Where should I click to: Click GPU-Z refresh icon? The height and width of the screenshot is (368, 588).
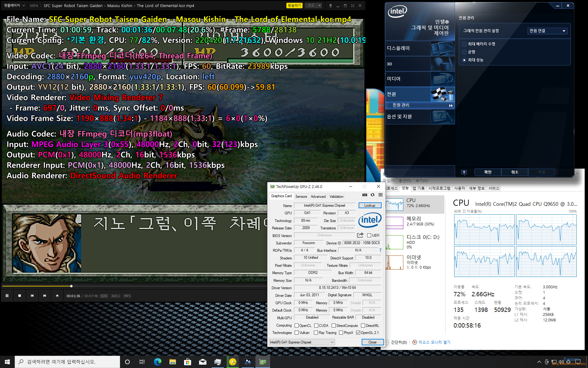(x=372, y=195)
